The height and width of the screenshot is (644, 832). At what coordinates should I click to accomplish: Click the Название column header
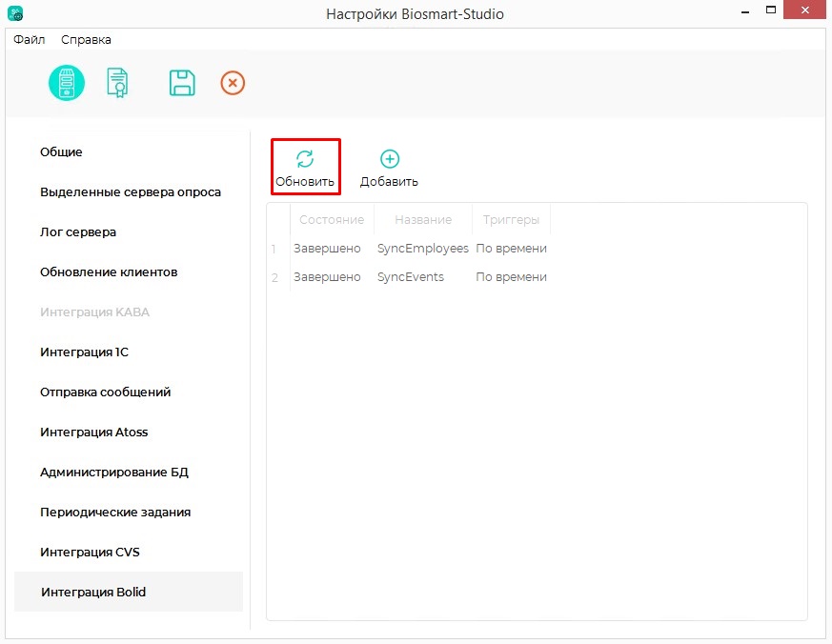(423, 220)
